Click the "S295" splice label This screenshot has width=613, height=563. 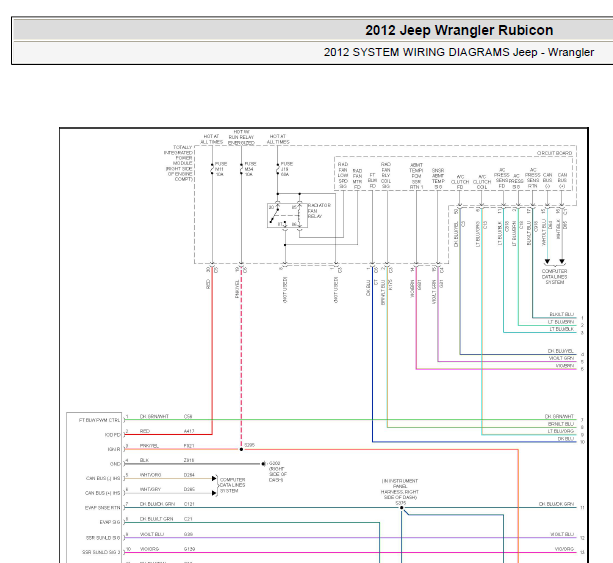[x=249, y=445]
